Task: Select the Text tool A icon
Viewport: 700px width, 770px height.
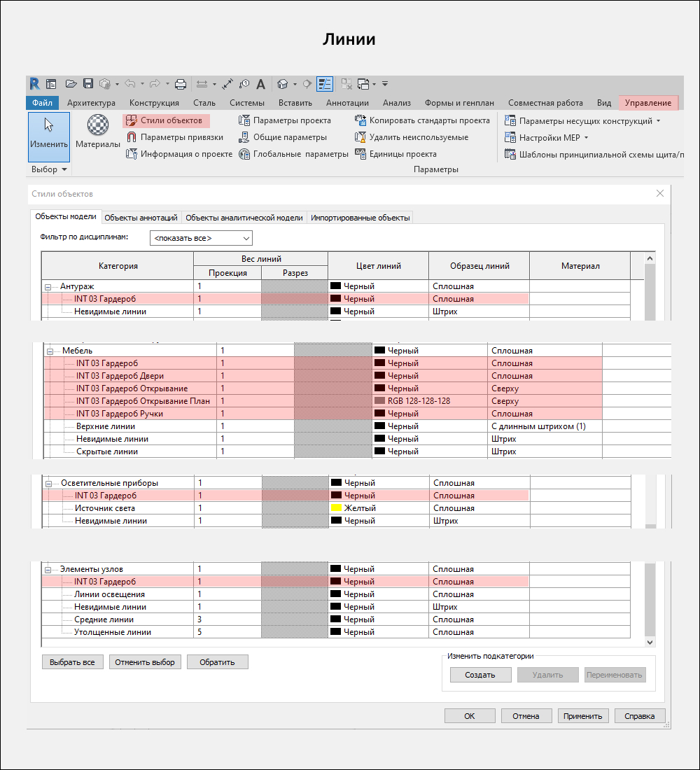Action: [x=261, y=84]
